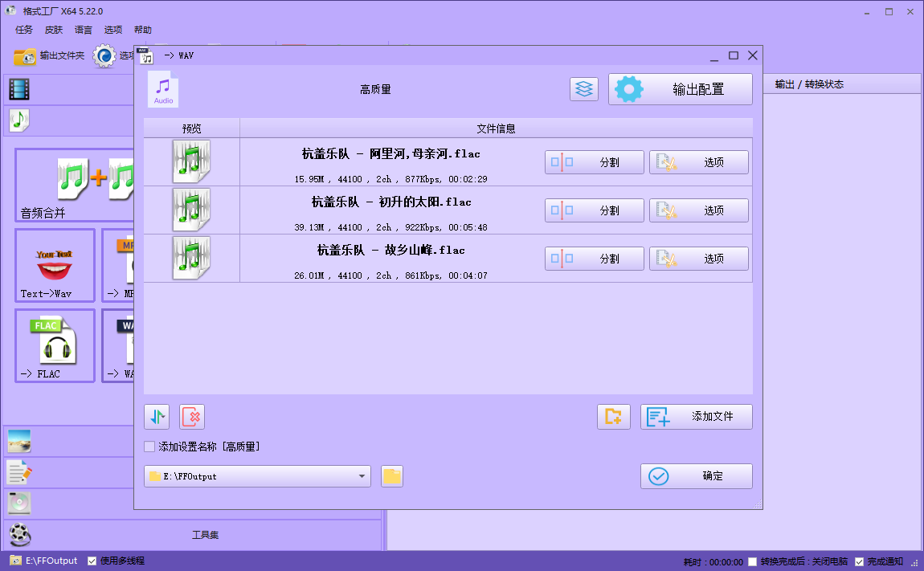Select thumbnail of 初升的太阳.flac
Image resolution: width=924 pixels, height=571 pixels.
191,210
